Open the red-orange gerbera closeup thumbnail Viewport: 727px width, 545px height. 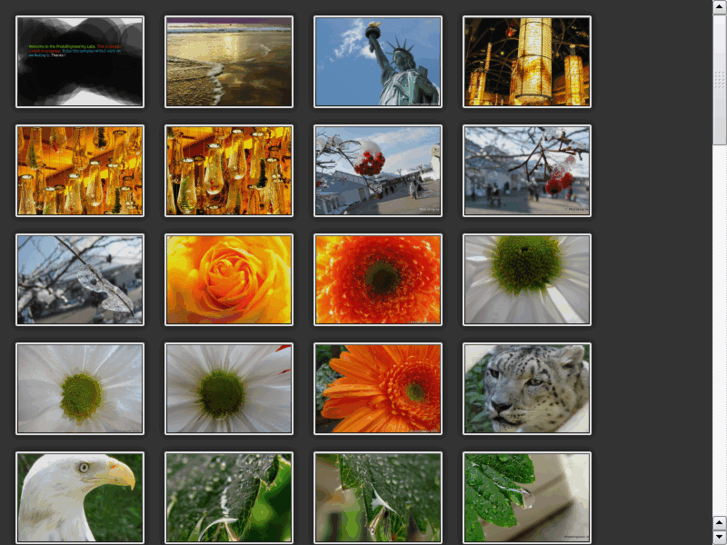(378, 280)
